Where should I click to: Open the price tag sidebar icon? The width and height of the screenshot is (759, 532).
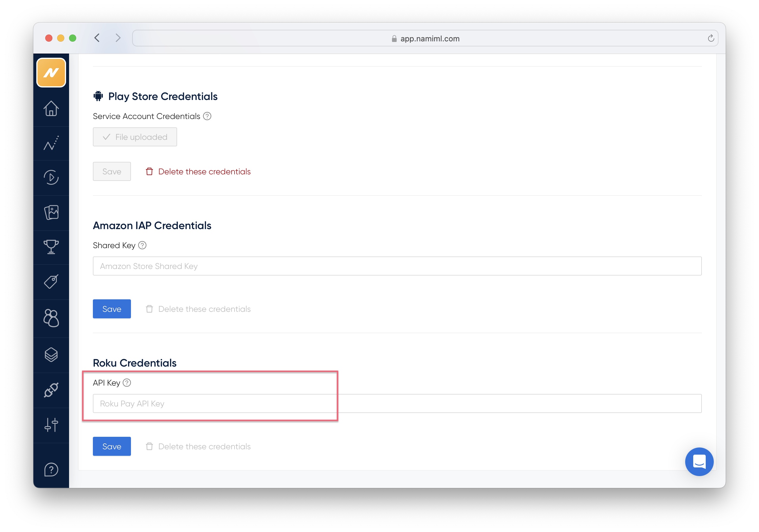(x=51, y=282)
